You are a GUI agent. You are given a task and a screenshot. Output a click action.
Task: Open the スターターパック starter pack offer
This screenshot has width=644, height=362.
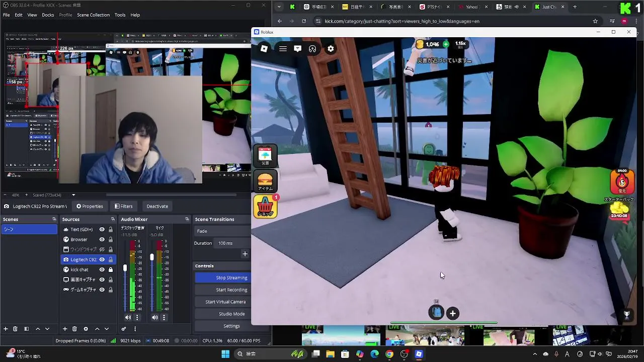pyautogui.click(x=619, y=209)
